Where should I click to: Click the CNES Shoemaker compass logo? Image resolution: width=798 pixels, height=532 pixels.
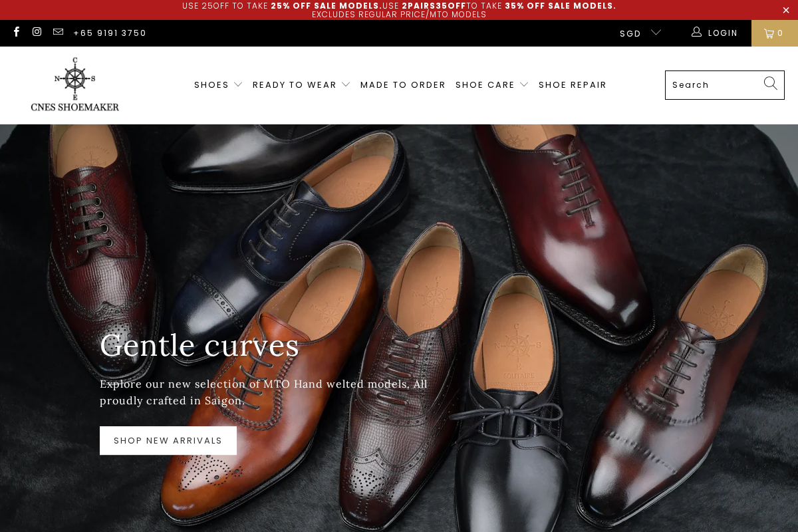coord(75,84)
